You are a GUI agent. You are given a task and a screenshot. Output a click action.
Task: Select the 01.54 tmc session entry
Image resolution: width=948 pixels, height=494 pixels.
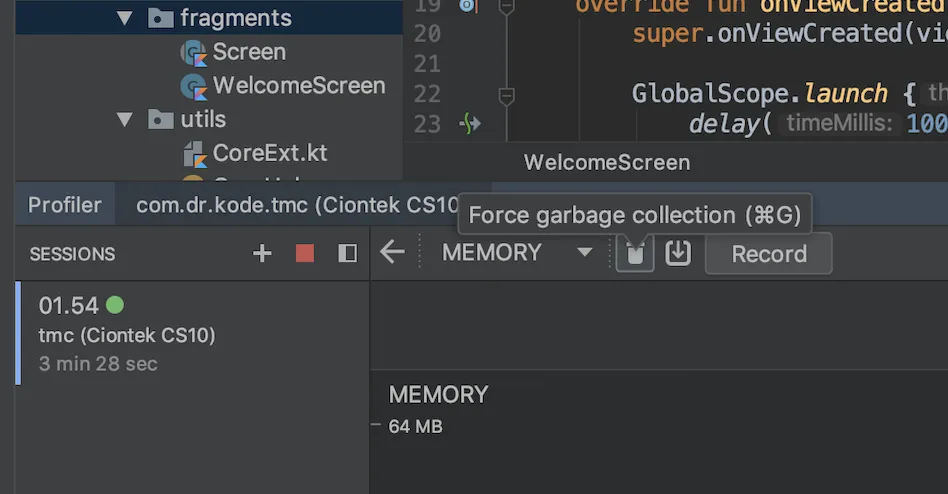[193, 333]
